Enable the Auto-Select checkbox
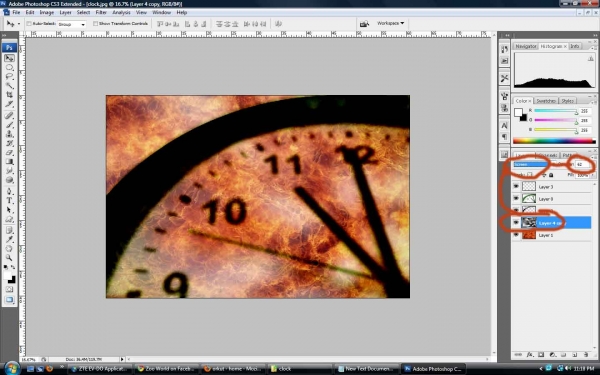The image size is (600, 375). (29, 24)
